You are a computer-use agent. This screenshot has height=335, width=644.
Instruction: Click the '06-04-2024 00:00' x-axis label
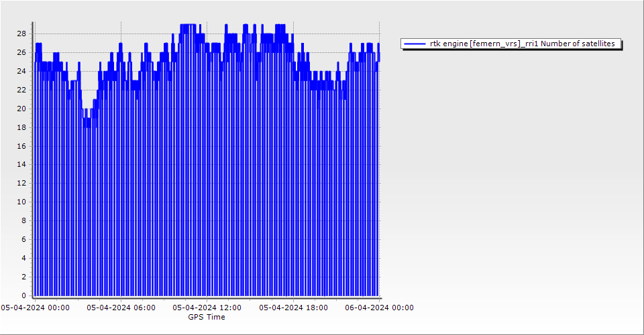point(379,308)
